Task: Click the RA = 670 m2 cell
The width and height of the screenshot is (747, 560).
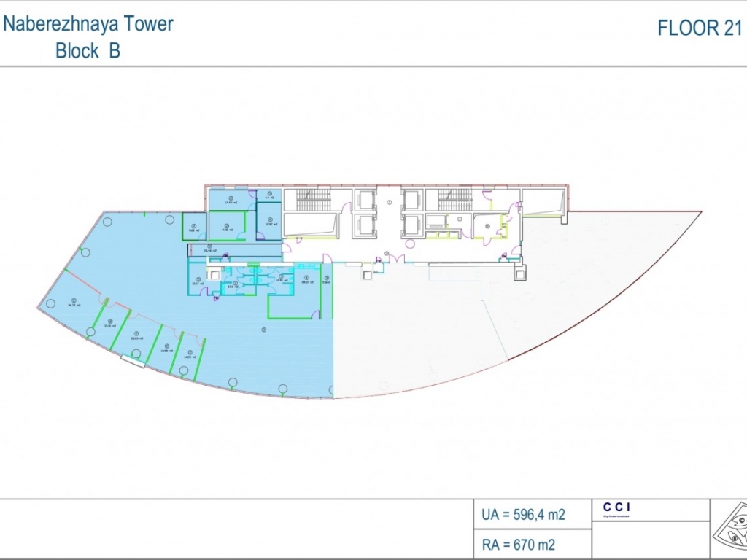Action: [533, 544]
